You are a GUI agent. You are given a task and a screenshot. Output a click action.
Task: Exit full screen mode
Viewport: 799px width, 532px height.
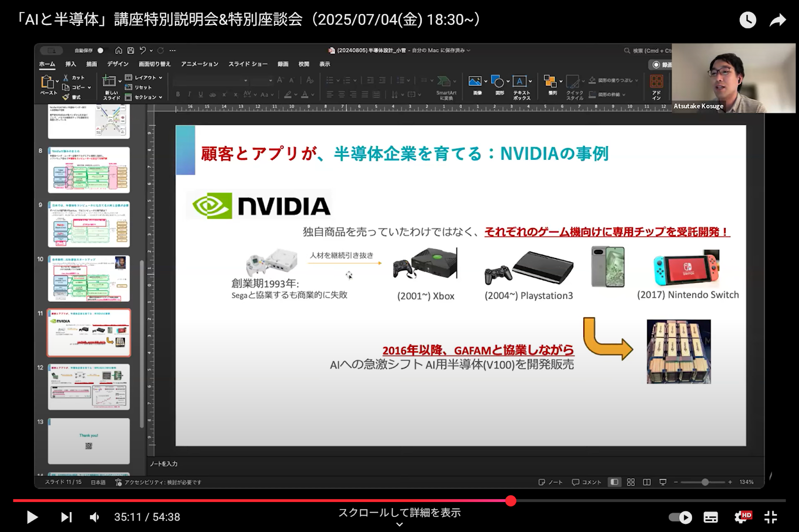click(771, 517)
